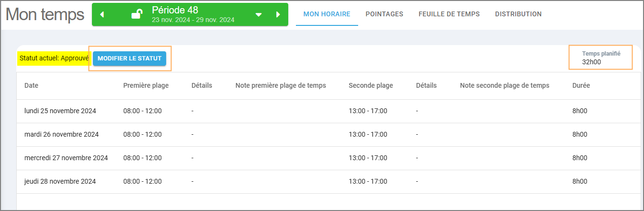
Task: Select the Mon horaire tab
Action: tap(327, 14)
